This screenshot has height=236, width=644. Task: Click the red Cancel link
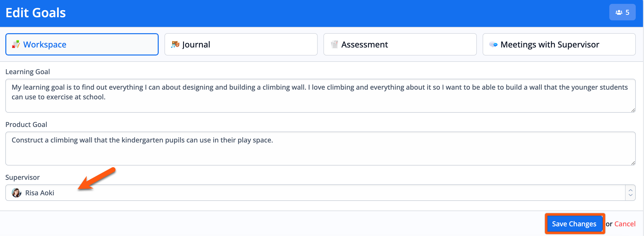tap(625, 224)
